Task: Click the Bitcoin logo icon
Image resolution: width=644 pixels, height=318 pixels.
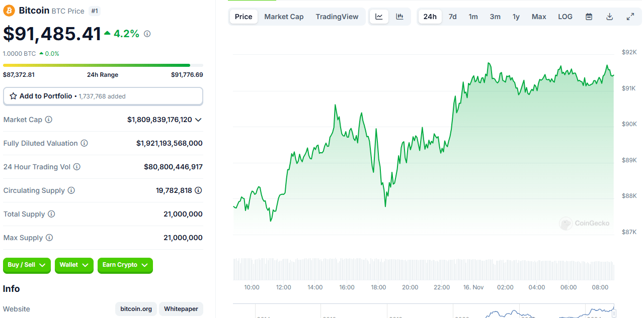Action: pos(9,11)
